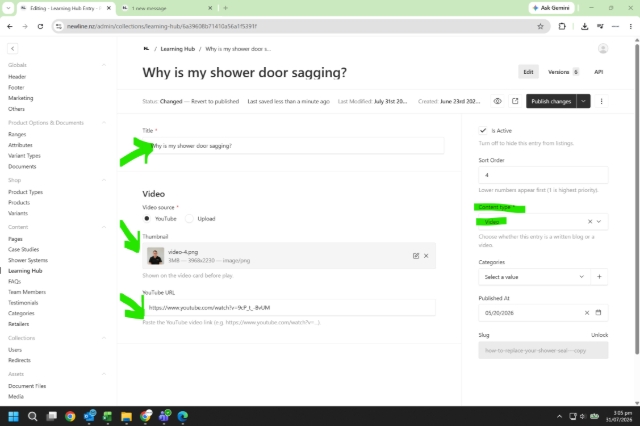Image resolution: width=640 pixels, height=426 pixels.
Task: Clear the Published At date
Action: pyautogui.click(x=587, y=313)
